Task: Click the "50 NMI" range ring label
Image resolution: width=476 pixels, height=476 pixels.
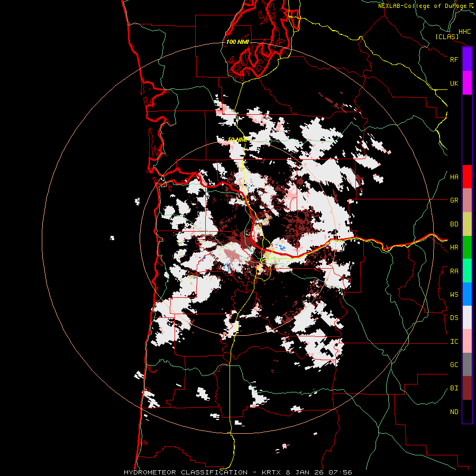Action: [237, 140]
